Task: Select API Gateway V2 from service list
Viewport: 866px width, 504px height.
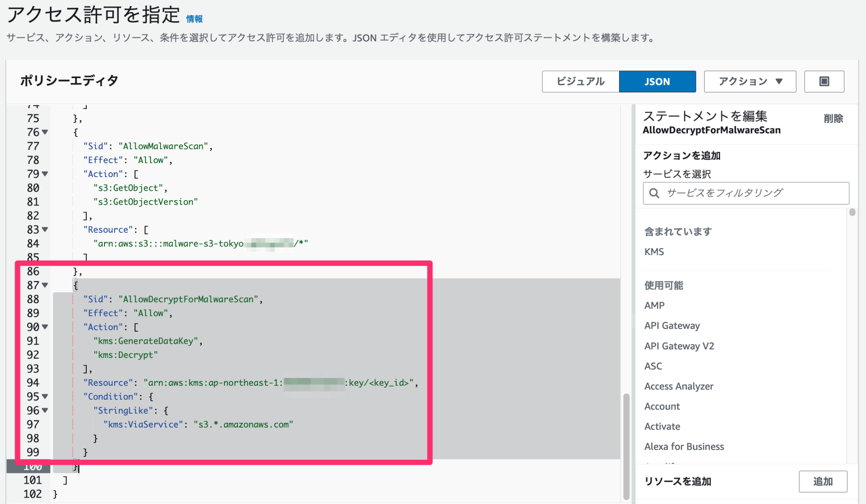Action: pyautogui.click(x=679, y=346)
